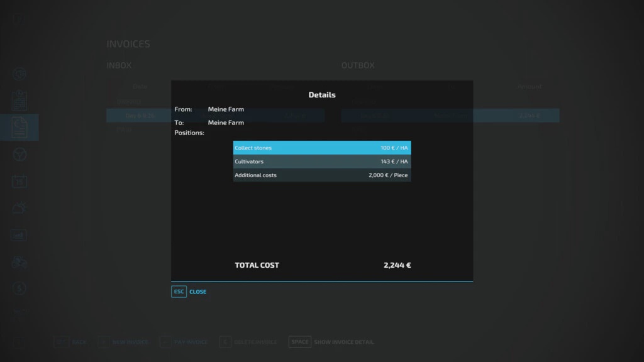This screenshot has width=644, height=362.
Task: Select the steering wheel sidebar icon
Action: pos(19,155)
